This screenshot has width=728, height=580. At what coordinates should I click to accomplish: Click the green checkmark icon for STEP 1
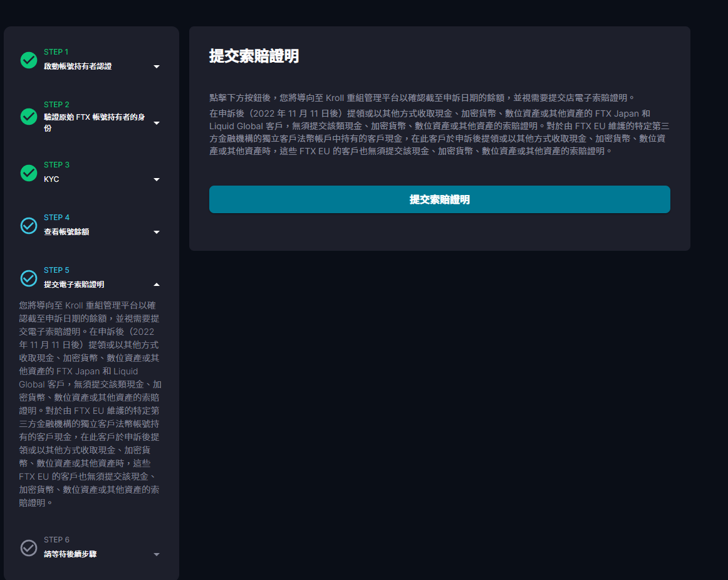tap(29, 60)
